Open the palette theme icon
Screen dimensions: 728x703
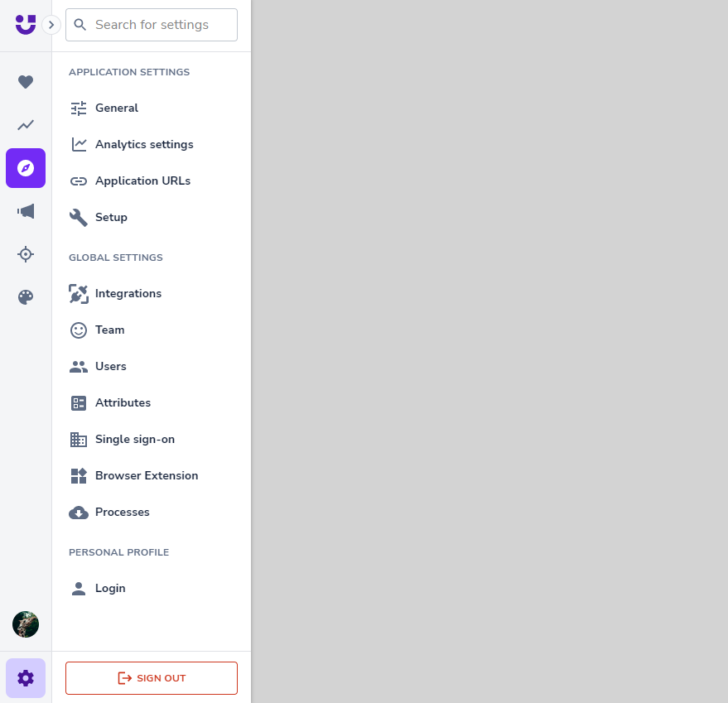26,297
